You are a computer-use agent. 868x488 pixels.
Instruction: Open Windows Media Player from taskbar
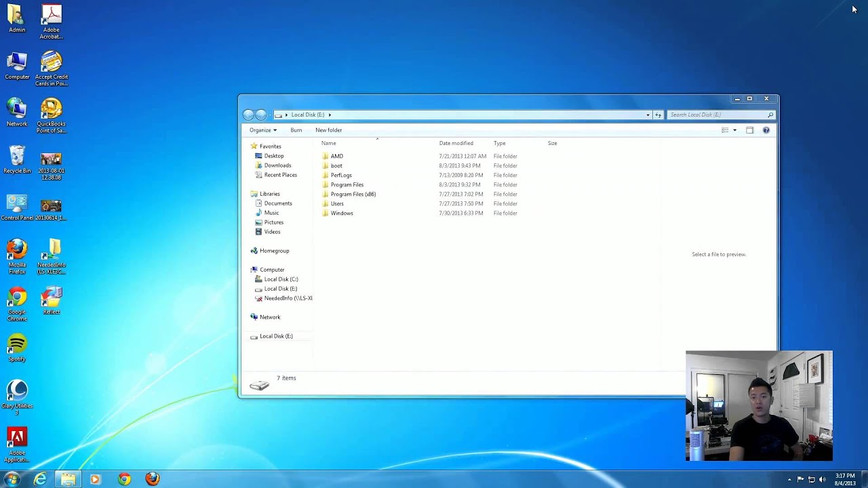(95, 479)
